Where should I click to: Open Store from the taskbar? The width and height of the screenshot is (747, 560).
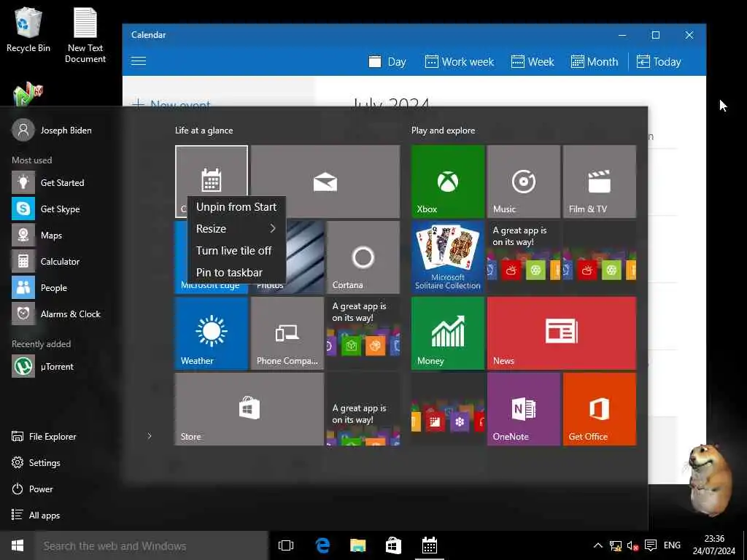393,545
